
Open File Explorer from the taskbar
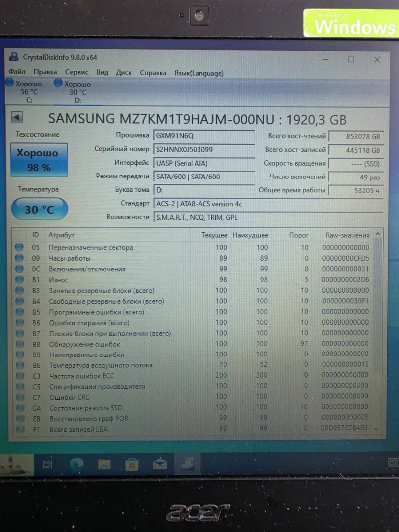[x=104, y=464]
